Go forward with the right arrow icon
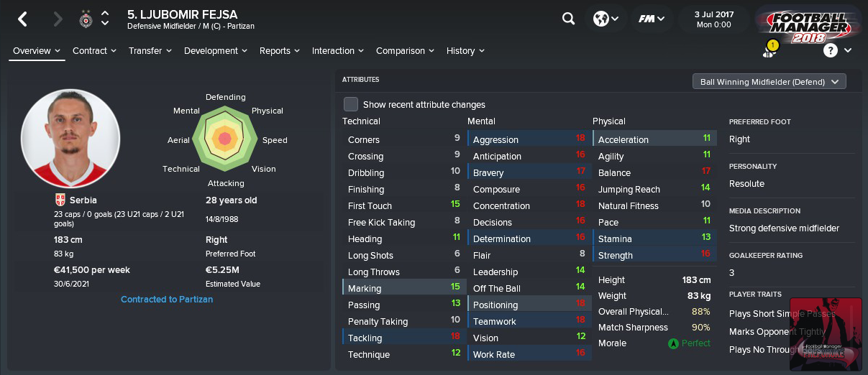The width and height of the screenshot is (868, 375). coord(58,19)
